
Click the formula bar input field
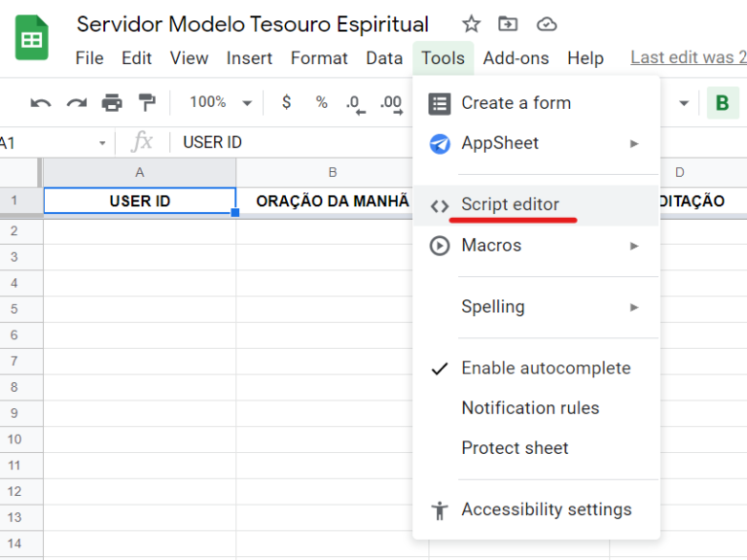click(292, 142)
